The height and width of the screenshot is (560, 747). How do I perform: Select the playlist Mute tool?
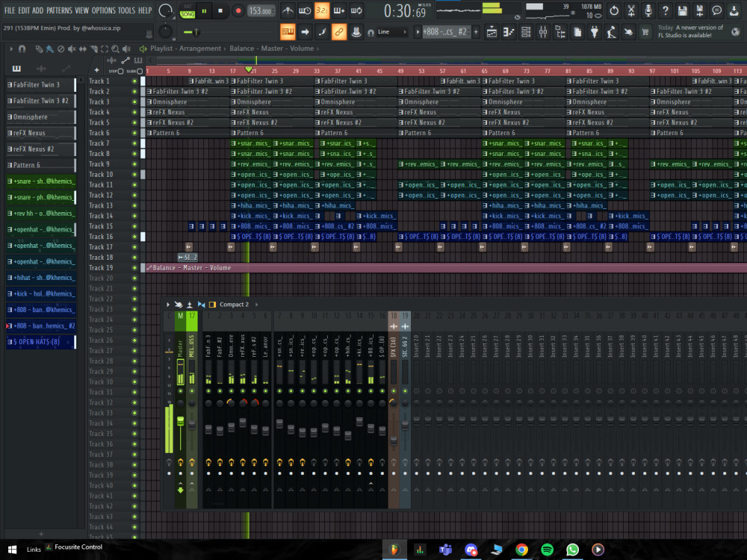coord(72,49)
